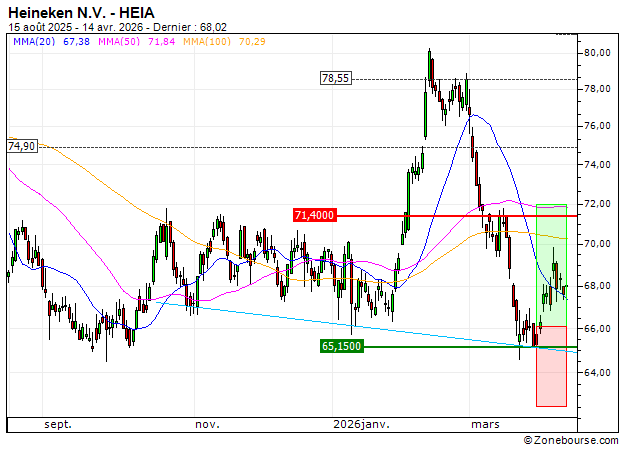Click the 72,00 price axis label
This screenshot has height=450, width=625.
pyautogui.click(x=599, y=204)
